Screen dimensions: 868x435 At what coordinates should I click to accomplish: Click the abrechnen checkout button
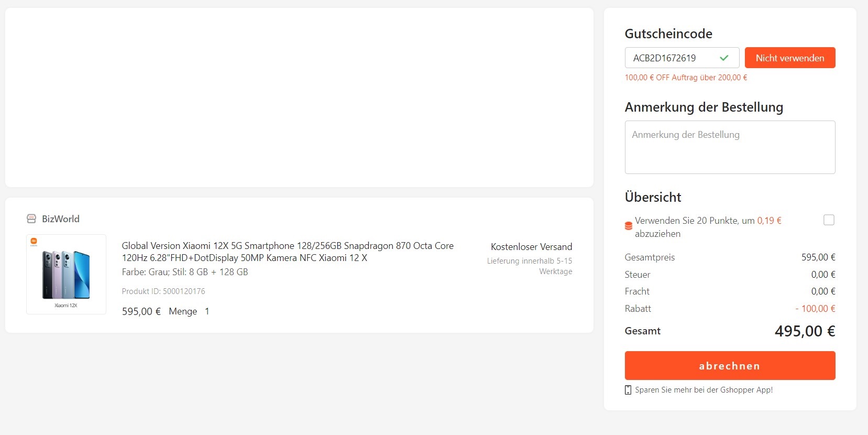pyautogui.click(x=730, y=365)
